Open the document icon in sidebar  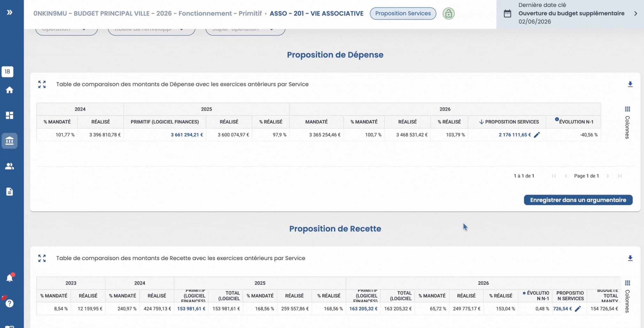click(x=10, y=191)
